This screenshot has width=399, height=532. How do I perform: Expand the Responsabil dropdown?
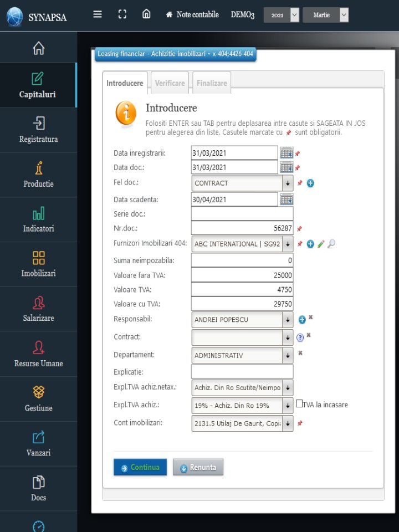(x=242, y=320)
